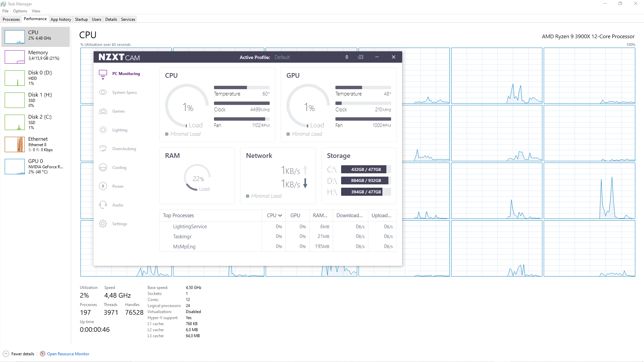This screenshot has width=644, height=362.
Task: Click the Network panel title
Action: pyautogui.click(x=259, y=156)
